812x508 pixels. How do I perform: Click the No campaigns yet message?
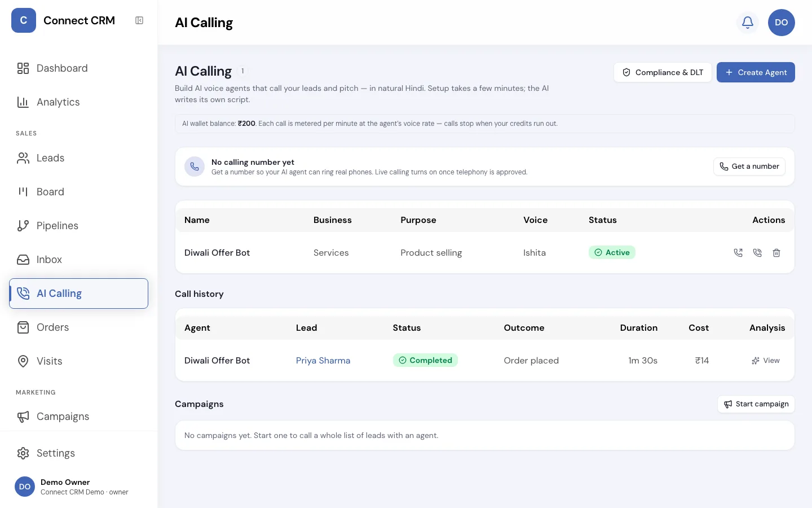point(311,436)
